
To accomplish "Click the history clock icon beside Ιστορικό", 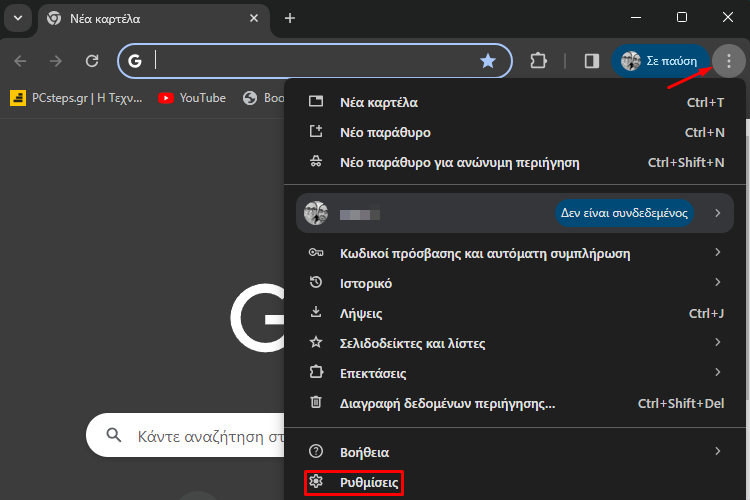I will pos(316,282).
